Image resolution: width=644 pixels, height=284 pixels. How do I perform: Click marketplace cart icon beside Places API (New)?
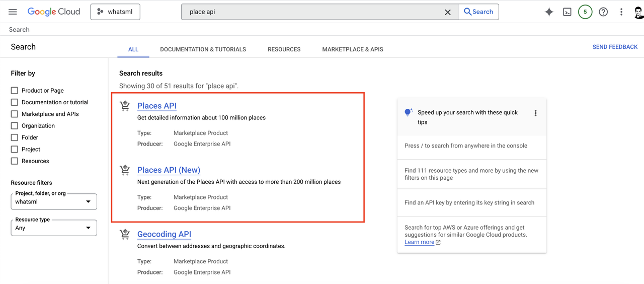[x=125, y=170]
